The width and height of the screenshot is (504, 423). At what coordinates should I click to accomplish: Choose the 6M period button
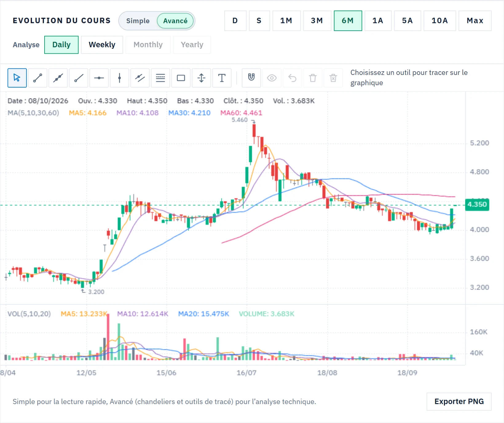(348, 21)
